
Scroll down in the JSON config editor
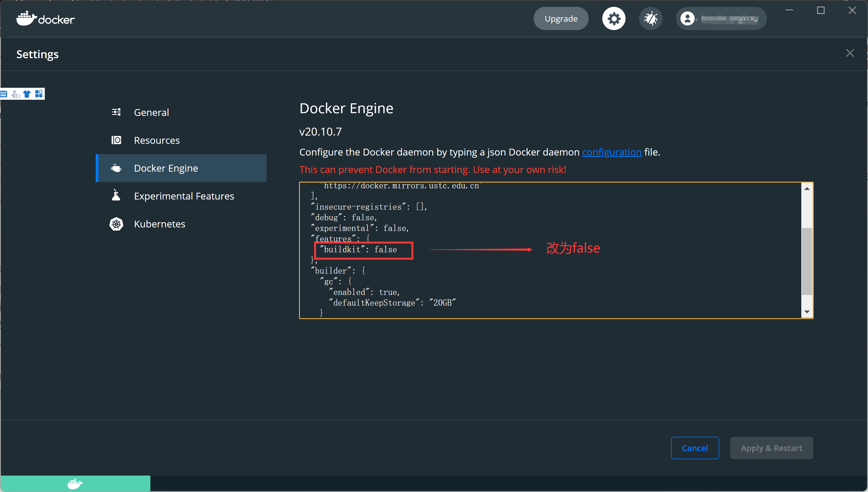point(805,312)
